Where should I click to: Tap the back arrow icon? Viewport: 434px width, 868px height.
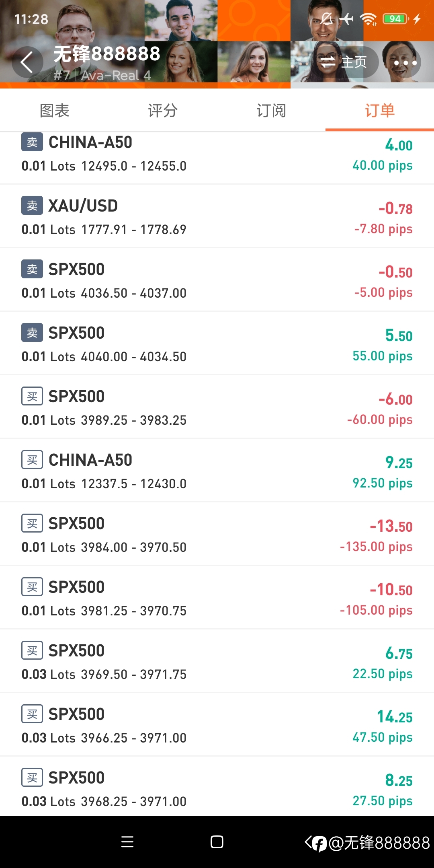pos(27,62)
